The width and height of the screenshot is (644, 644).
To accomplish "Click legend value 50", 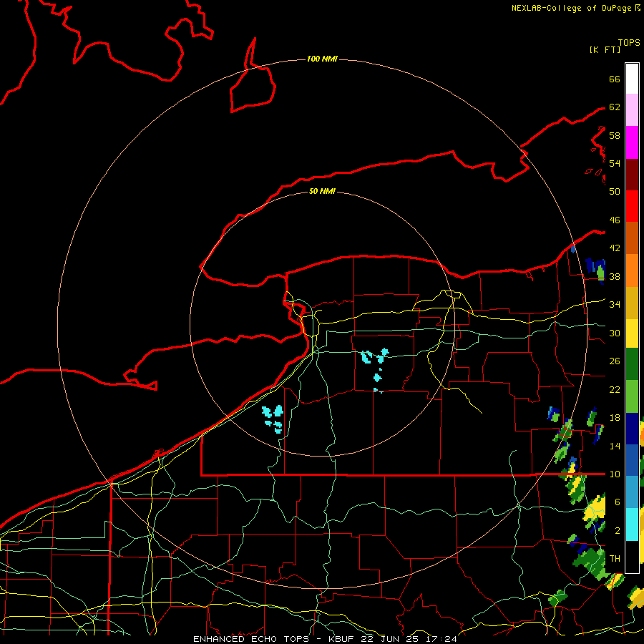I will coord(615,192).
